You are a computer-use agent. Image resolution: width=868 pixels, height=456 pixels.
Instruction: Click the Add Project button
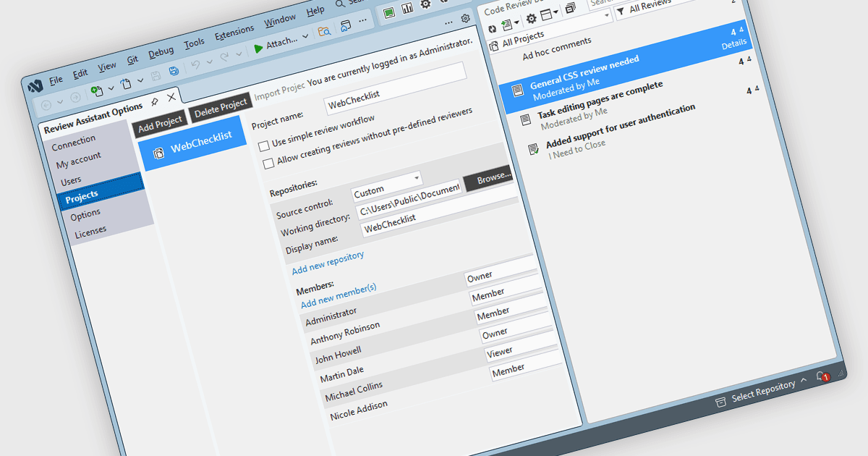[161, 122]
